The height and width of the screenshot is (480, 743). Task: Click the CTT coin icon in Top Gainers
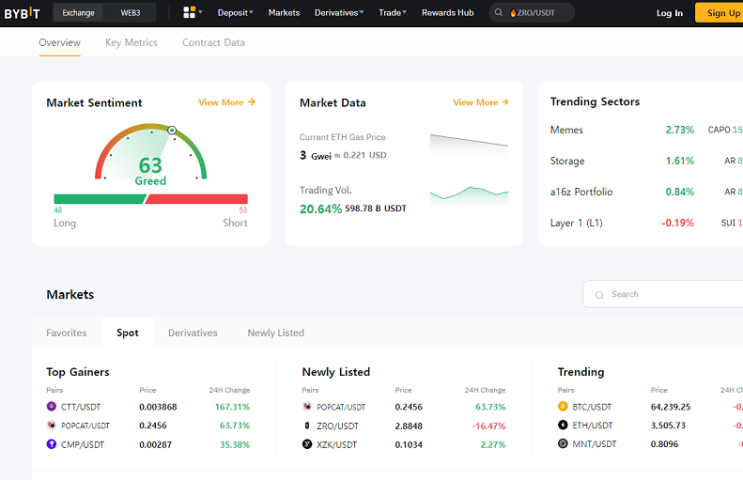[x=51, y=406]
